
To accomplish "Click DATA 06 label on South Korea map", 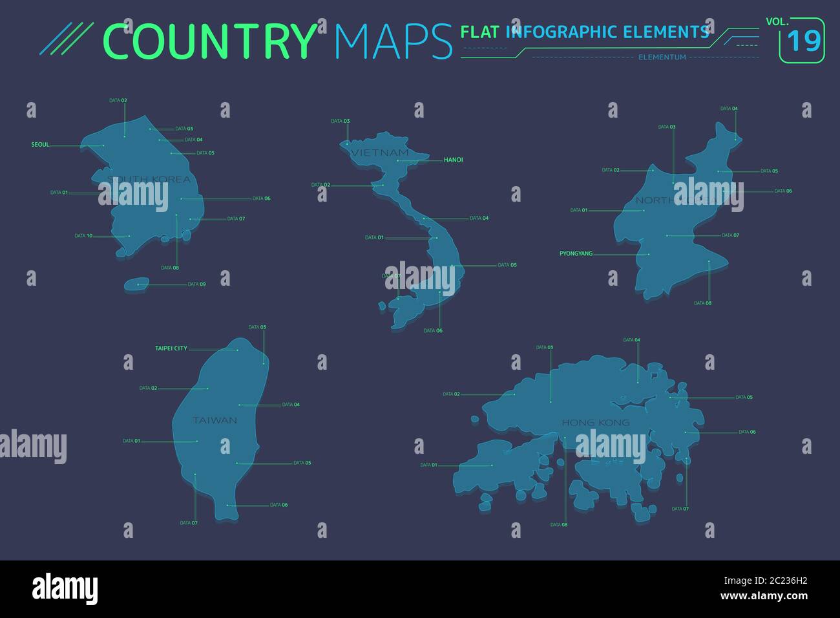I will pos(262,198).
